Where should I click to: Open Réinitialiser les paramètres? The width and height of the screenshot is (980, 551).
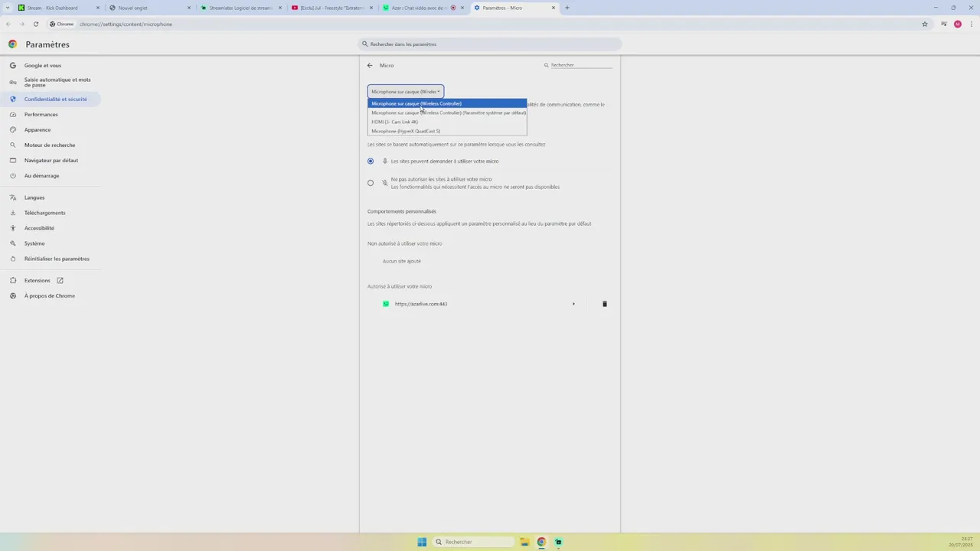click(x=57, y=259)
